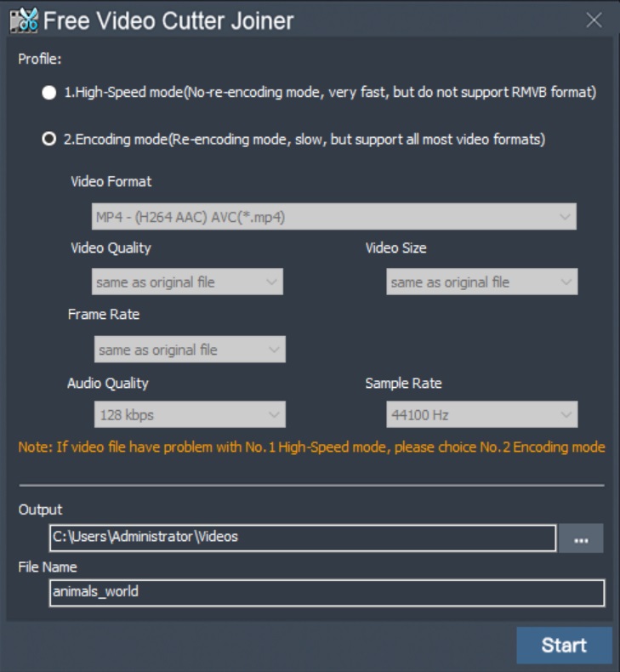Click the Sample Rate dropdown arrow

pyautogui.click(x=566, y=415)
